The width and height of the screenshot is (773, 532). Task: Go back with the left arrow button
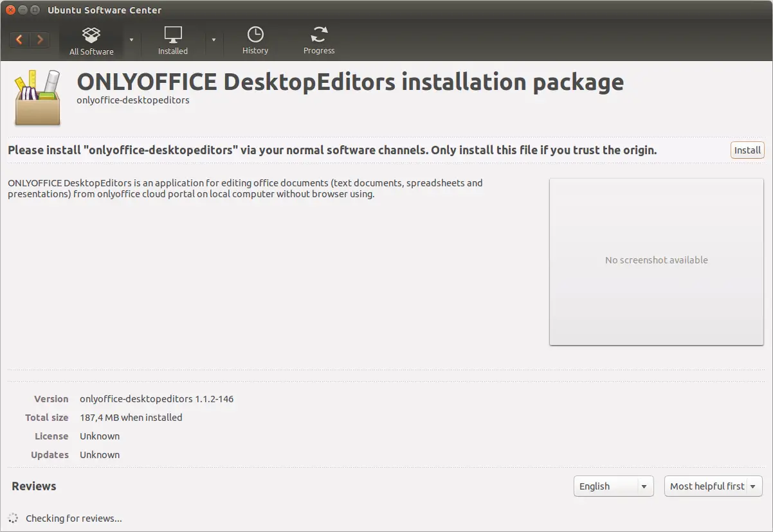tap(19, 40)
